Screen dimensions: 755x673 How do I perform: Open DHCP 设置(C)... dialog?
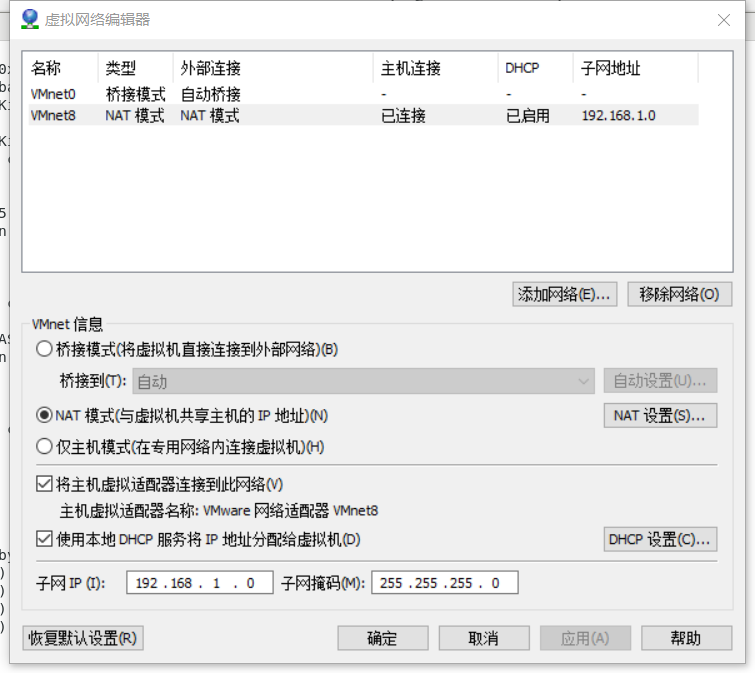pyautogui.click(x=660, y=539)
